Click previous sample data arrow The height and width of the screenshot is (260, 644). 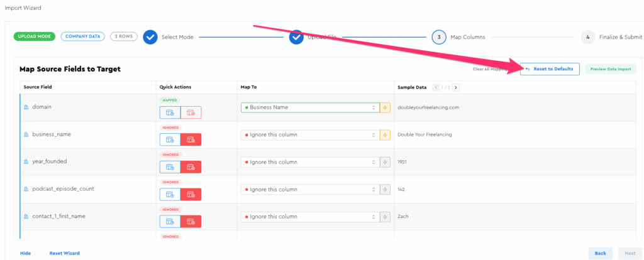click(x=436, y=87)
